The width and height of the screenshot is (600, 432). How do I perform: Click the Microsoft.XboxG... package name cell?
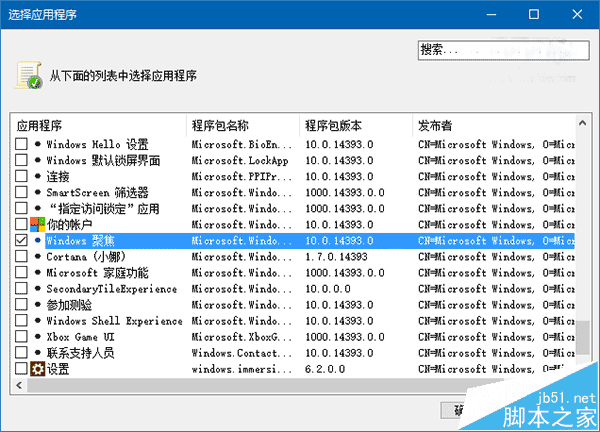[x=241, y=337]
